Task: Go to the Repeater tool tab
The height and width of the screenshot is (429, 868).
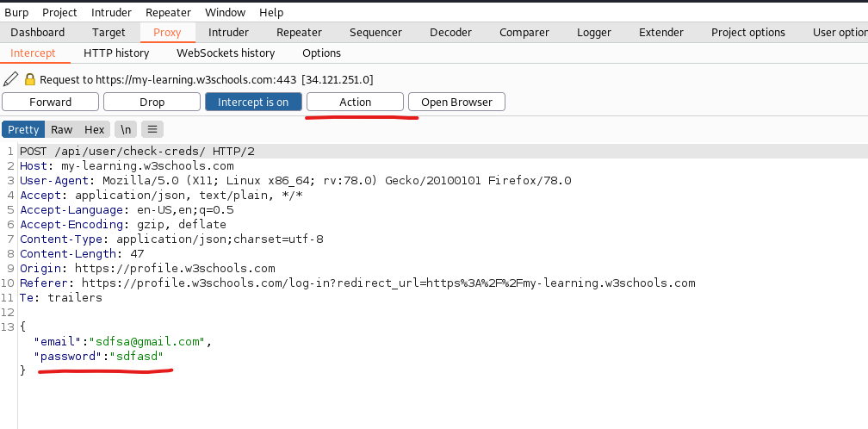Action: point(299,32)
